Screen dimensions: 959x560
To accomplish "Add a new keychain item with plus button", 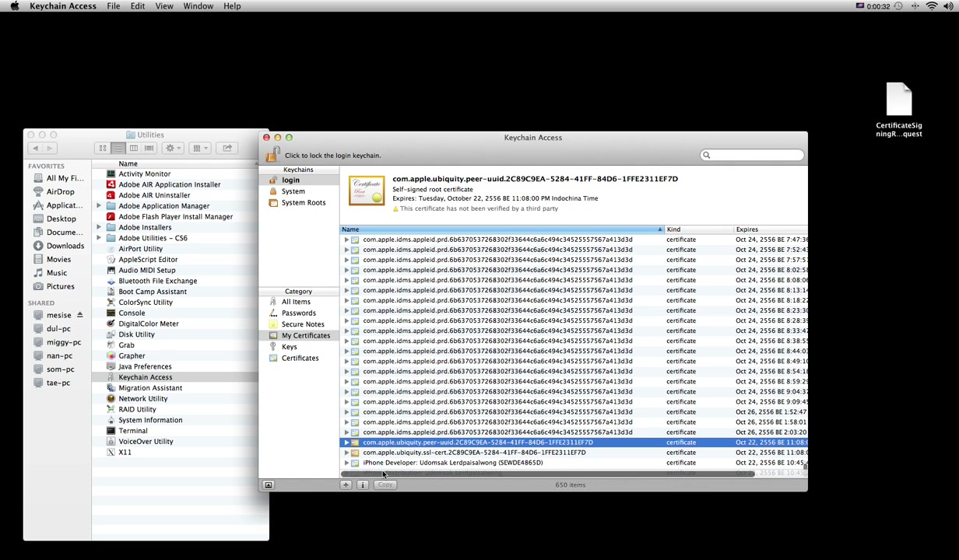I will click(x=346, y=485).
